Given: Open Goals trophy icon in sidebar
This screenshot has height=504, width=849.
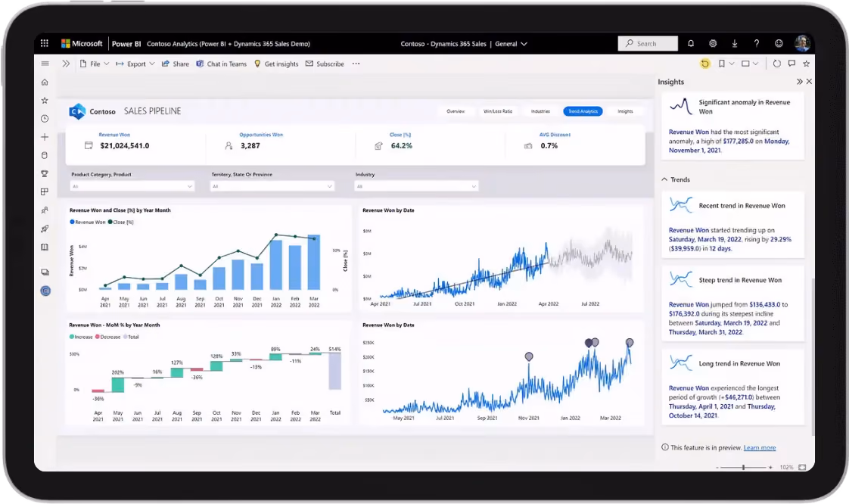Looking at the screenshot, I should (x=45, y=174).
